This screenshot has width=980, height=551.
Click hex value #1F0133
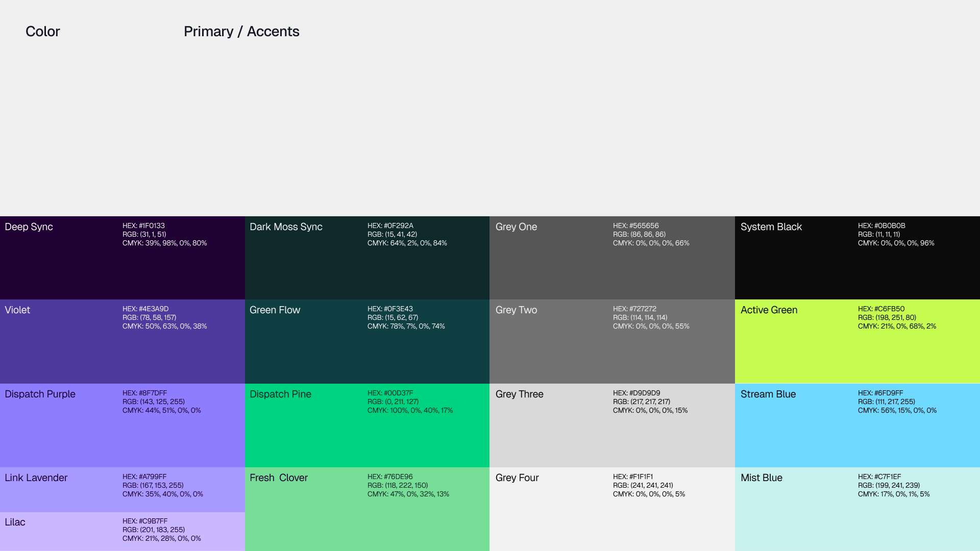point(152,226)
